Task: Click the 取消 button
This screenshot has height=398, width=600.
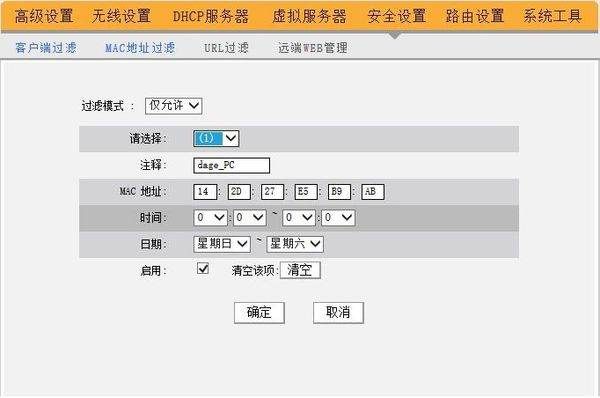Action: point(338,313)
